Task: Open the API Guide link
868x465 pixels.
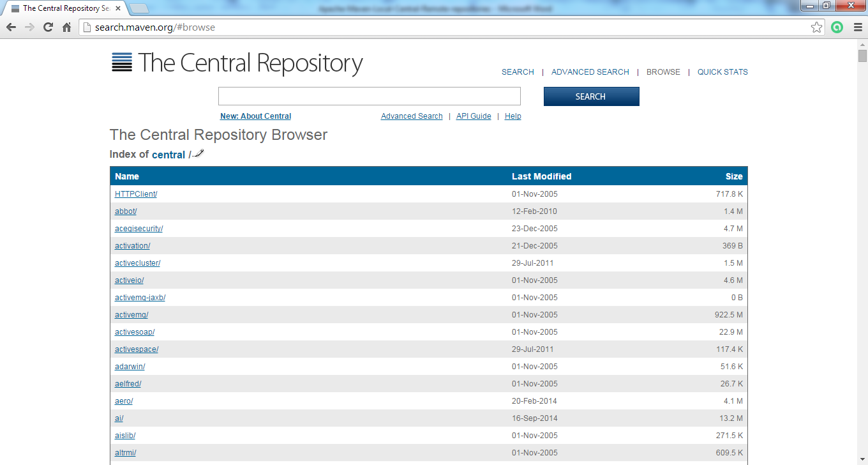Action: coord(474,116)
